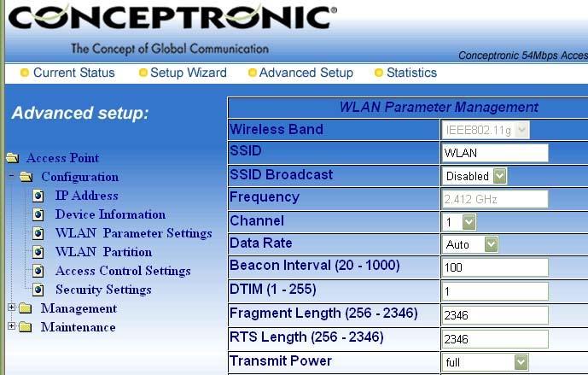This screenshot has height=375, width=588.
Task: Click the Maintenance folder icon
Action: [25, 327]
